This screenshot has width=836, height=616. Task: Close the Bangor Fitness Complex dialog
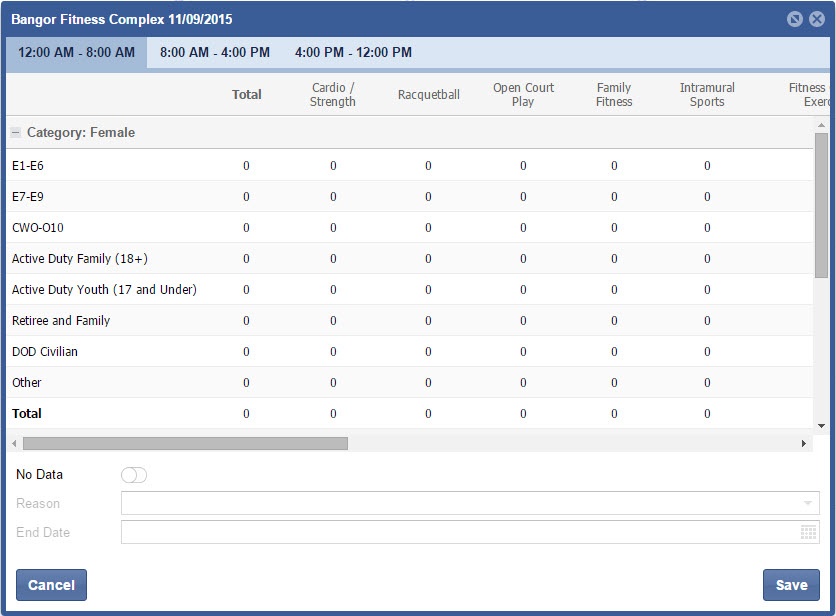[x=817, y=19]
